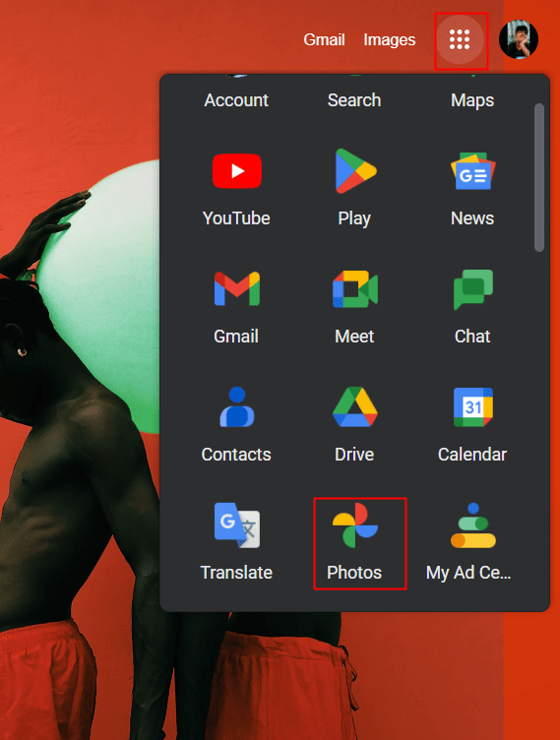The height and width of the screenshot is (740, 560).
Task: Launch Google Play from the apps panel
Action: pyautogui.click(x=355, y=171)
